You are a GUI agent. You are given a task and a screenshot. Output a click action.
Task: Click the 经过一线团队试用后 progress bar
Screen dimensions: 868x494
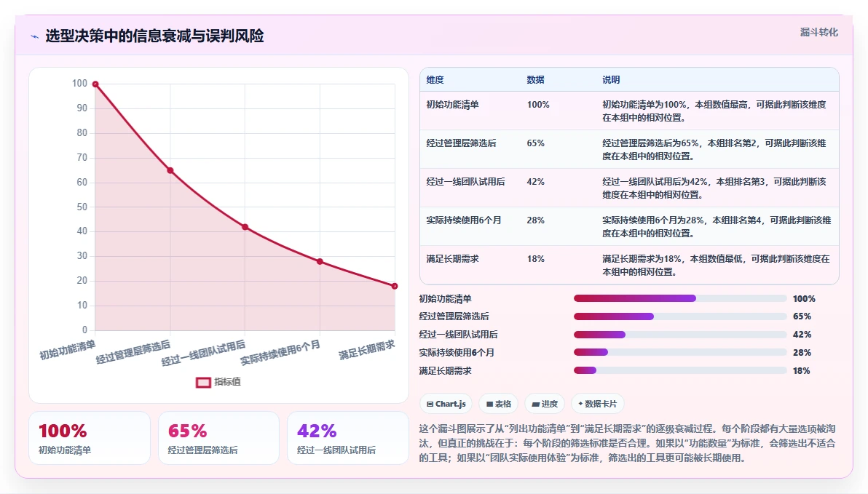(680, 335)
